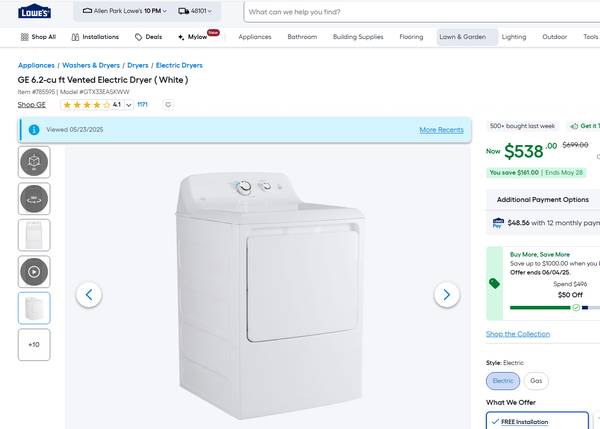Expand the 4.1 star rating breakdown

pos(129,105)
